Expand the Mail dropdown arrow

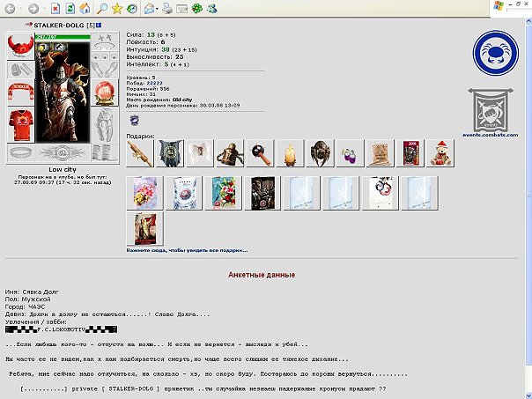(x=157, y=9)
